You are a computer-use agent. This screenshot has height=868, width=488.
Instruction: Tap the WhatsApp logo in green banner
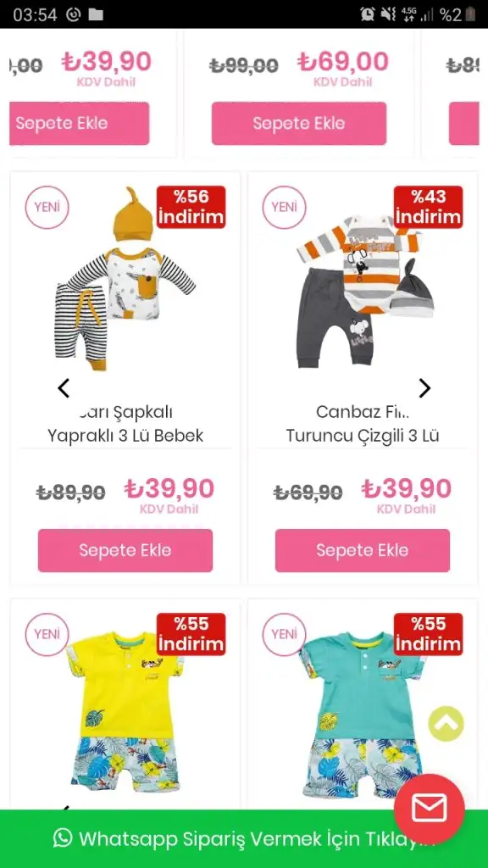click(63, 838)
